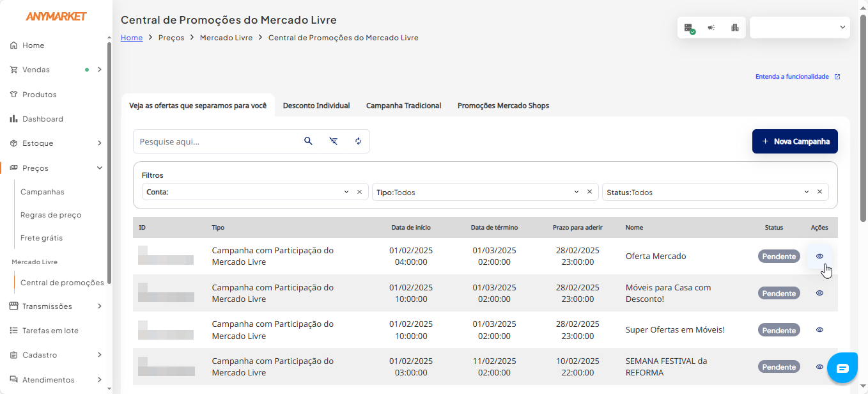This screenshot has width=868, height=394.
Task: Open the account selector dropdown at top
Action: click(800, 28)
